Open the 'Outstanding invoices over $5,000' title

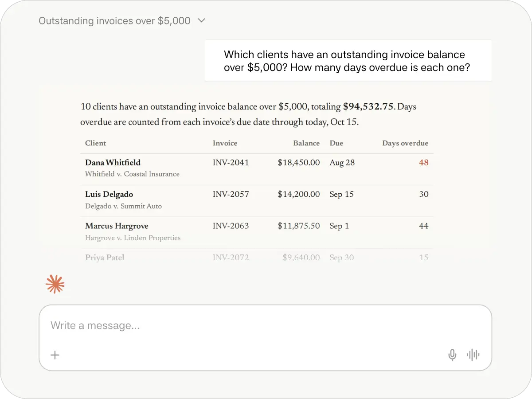pos(114,20)
